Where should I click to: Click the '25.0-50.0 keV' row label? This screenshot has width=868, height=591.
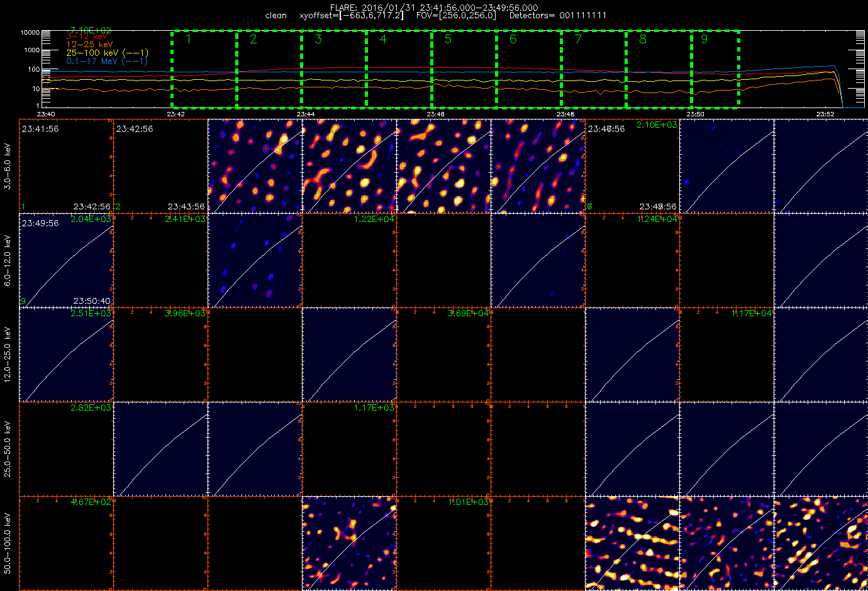click(x=8, y=449)
